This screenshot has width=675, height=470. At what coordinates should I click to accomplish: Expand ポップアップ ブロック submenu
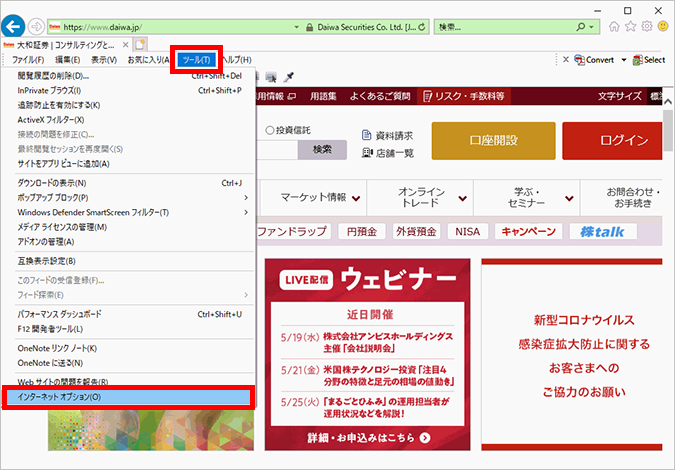246,198
